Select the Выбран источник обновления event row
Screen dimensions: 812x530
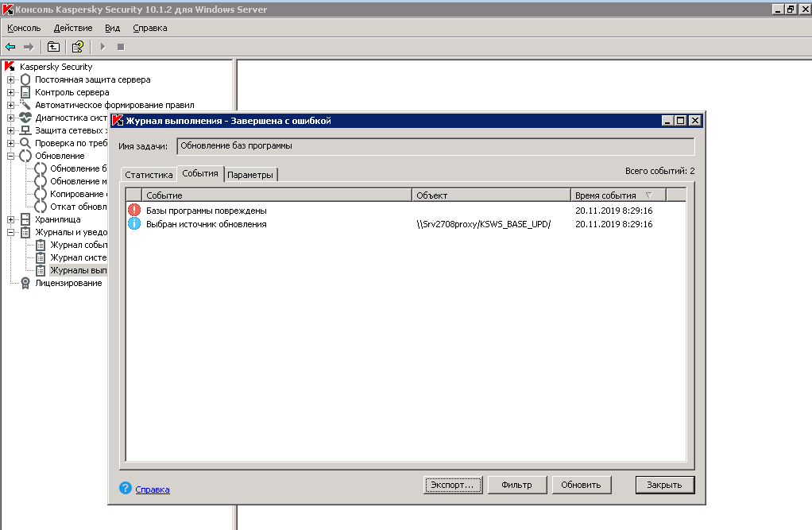pyautogui.click(x=406, y=224)
